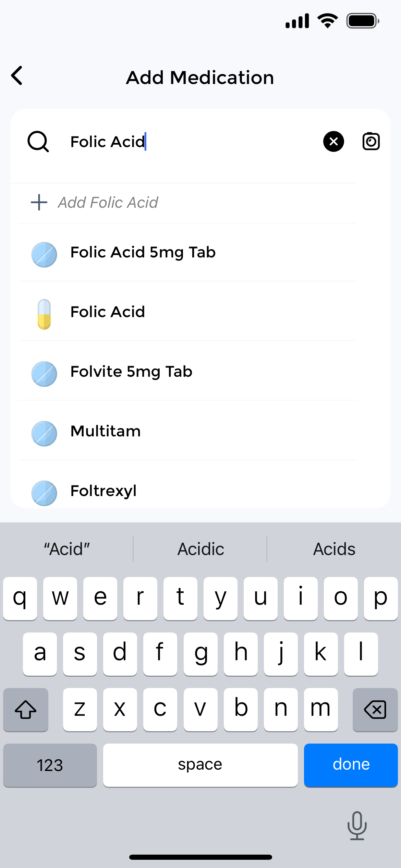Choose the "Acidic" keyboard suggestion
This screenshot has height=868, width=401.
200,549
